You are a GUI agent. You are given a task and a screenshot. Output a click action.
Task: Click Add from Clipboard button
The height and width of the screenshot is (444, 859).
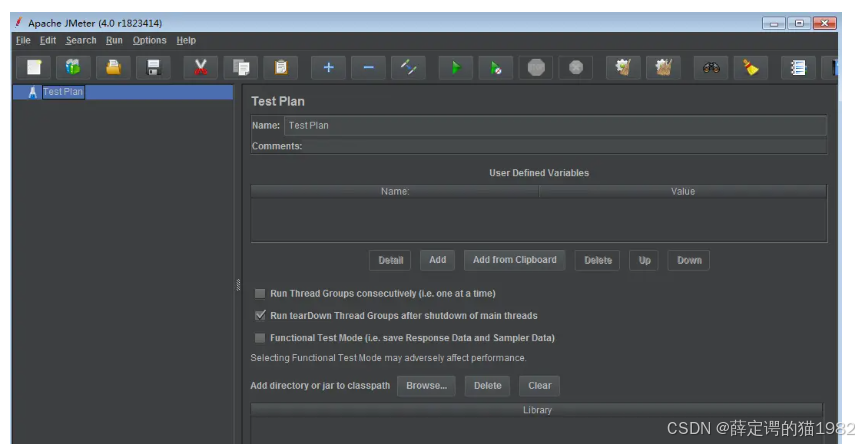pyautogui.click(x=514, y=260)
